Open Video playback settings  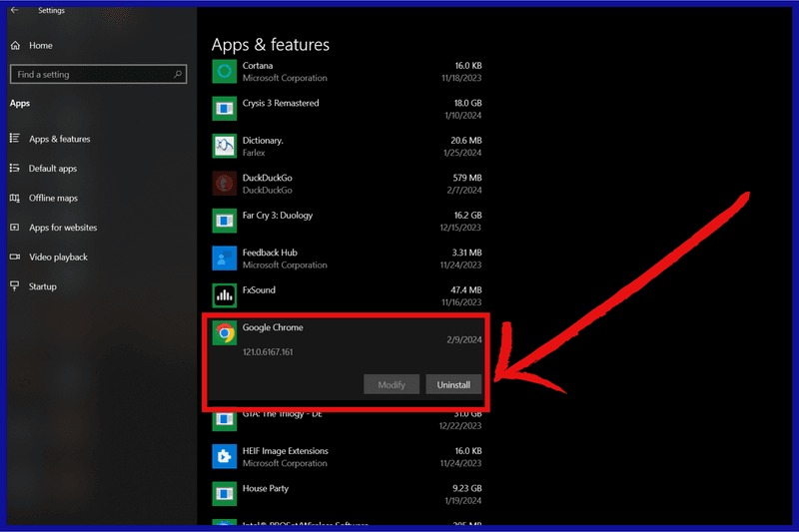[58, 257]
